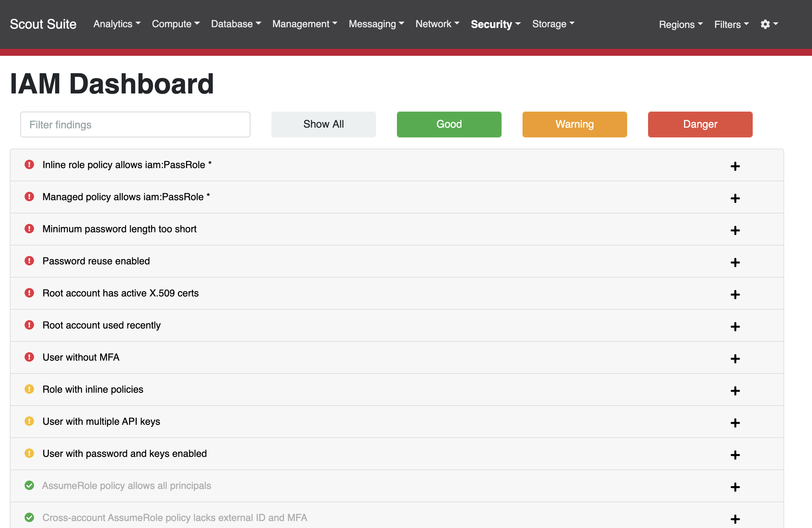
Task: Click danger icon for Root account used recently
Action: pyautogui.click(x=29, y=325)
